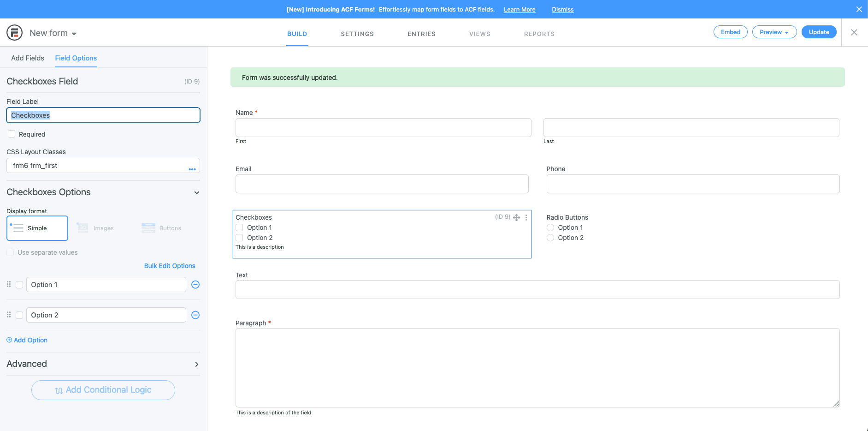The image size is (868, 431).
Task: Close the form builder with the X icon
Action: (x=854, y=32)
